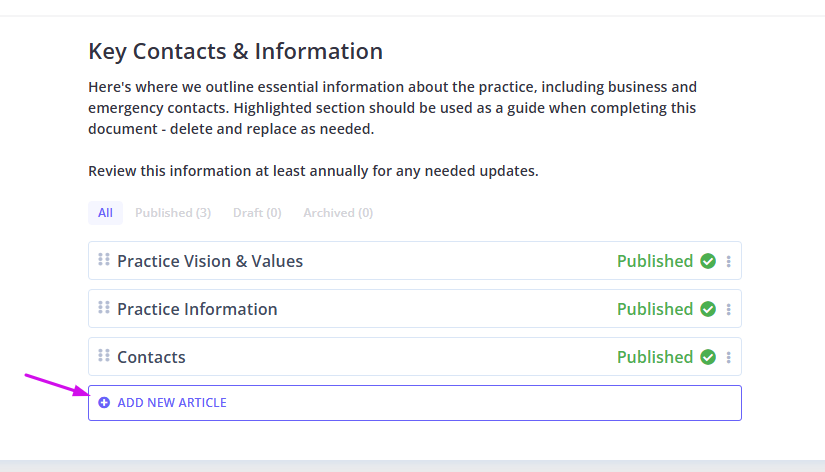Viewport: 825px width, 472px height.
Task: Open the Practice Vision & Values article
Action: (x=210, y=261)
